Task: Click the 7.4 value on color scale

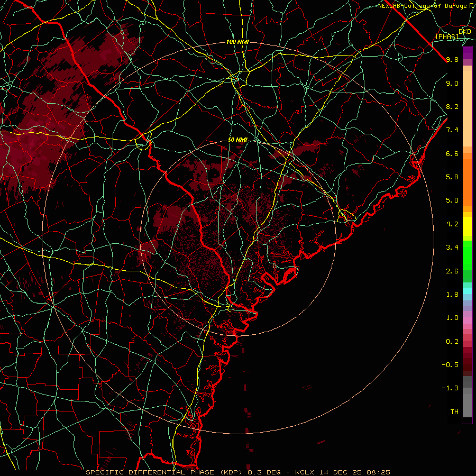Action: [x=452, y=130]
